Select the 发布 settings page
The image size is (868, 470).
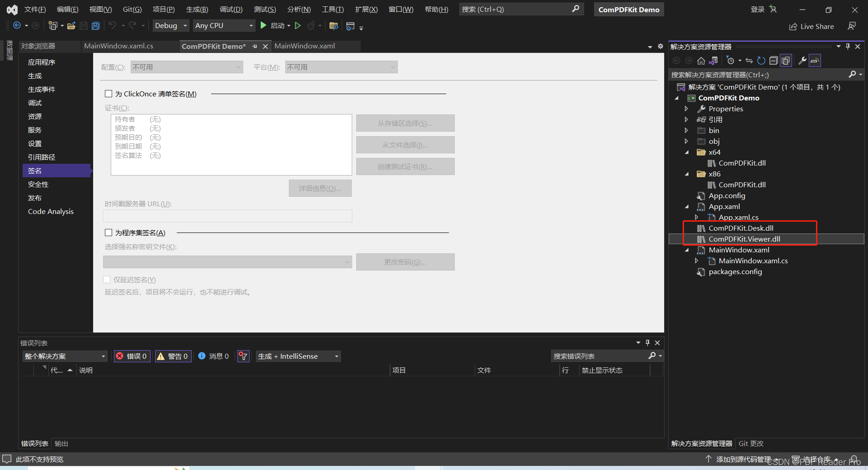(x=35, y=198)
